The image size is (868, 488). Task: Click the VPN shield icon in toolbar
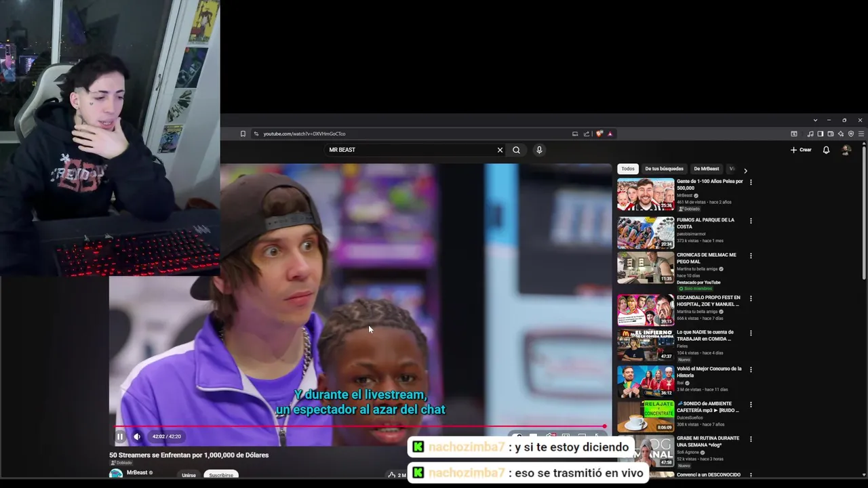click(851, 134)
